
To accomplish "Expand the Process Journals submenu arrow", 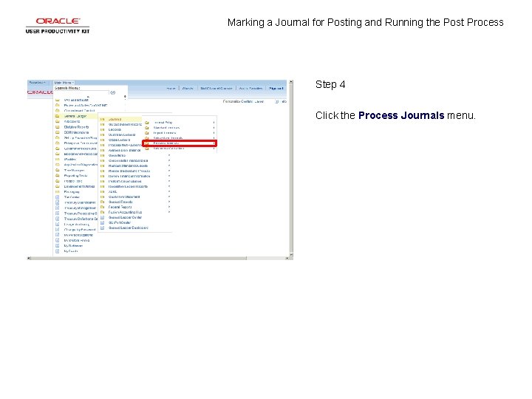I will 214,143.
